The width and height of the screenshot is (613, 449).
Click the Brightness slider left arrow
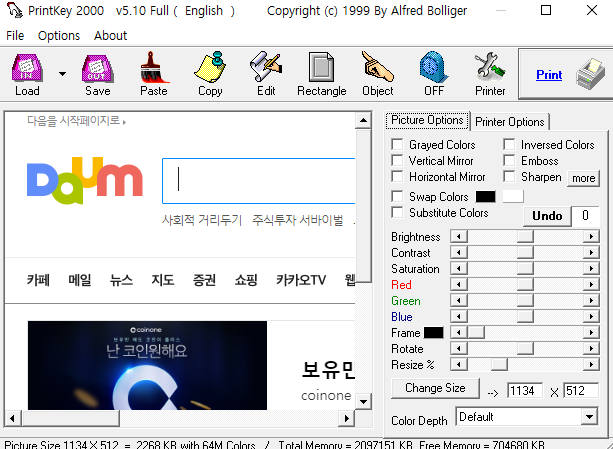[459, 236]
